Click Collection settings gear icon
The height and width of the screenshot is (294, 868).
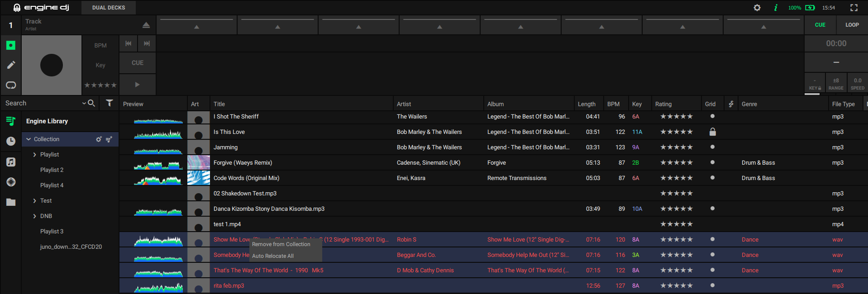[99, 139]
